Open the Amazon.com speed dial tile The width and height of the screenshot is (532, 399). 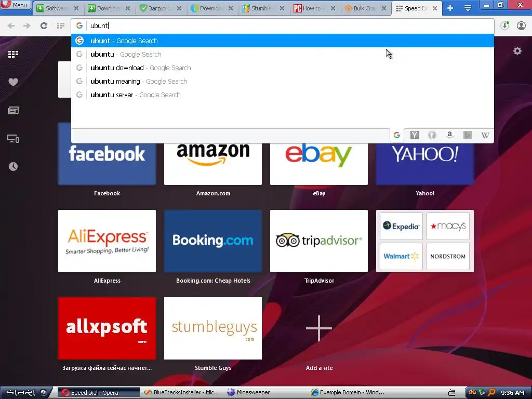(212, 164)
